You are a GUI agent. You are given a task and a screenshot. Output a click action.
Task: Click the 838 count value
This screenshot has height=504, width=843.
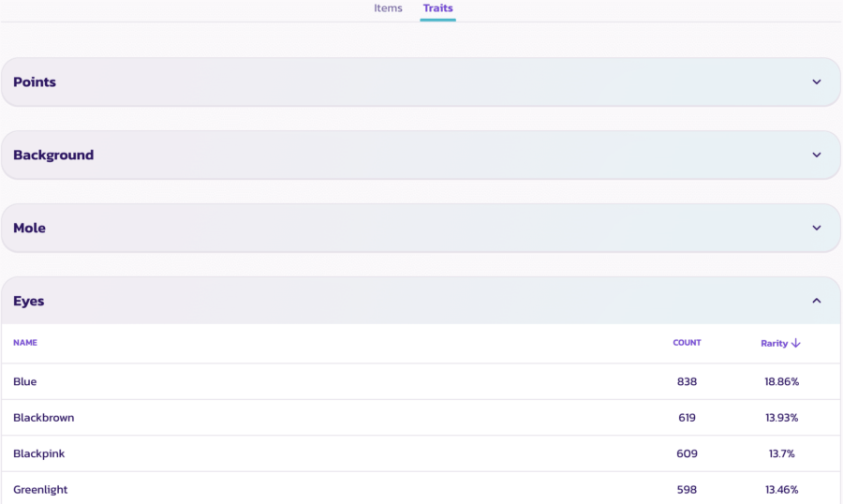687,382
